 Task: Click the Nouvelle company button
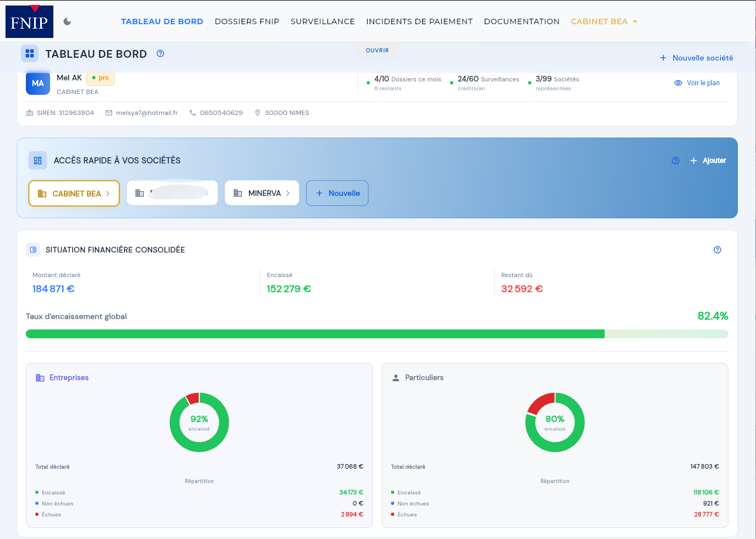[337, 193]
